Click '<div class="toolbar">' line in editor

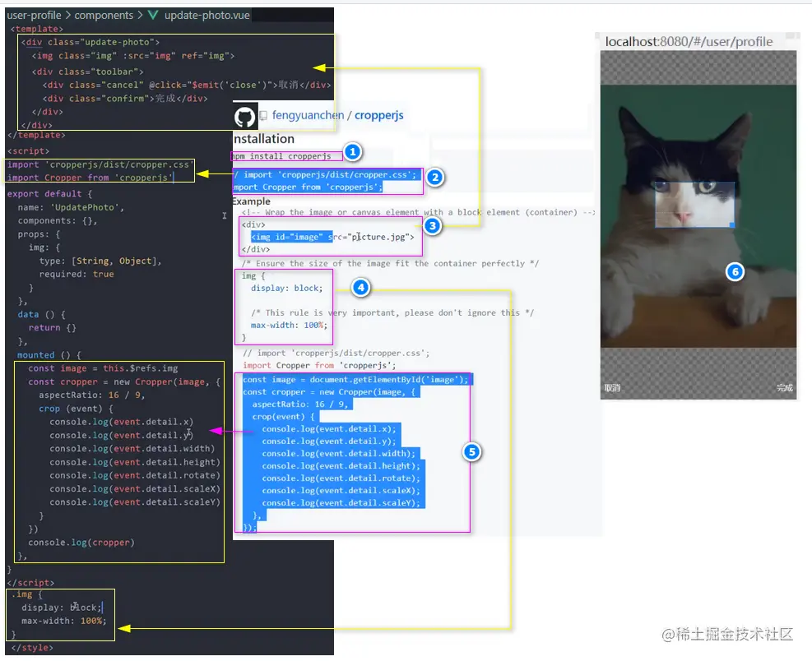click(87, 72)
